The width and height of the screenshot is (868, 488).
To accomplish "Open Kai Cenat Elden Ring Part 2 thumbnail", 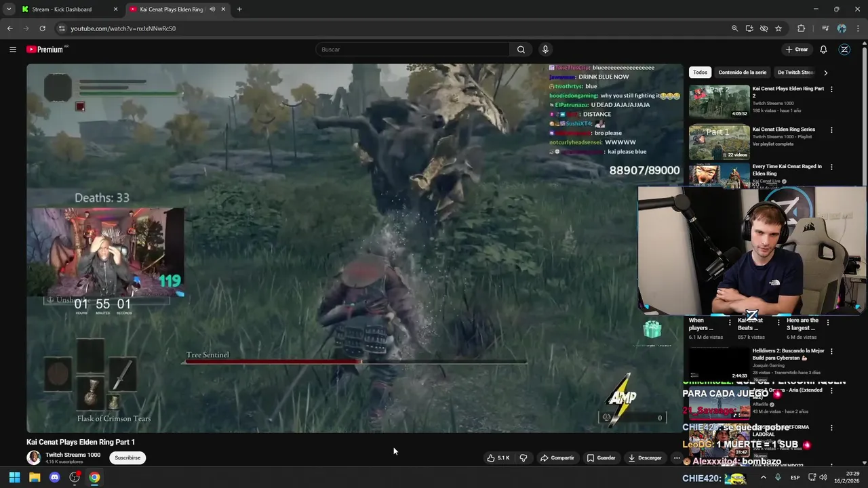I will (x=719, y=102).
